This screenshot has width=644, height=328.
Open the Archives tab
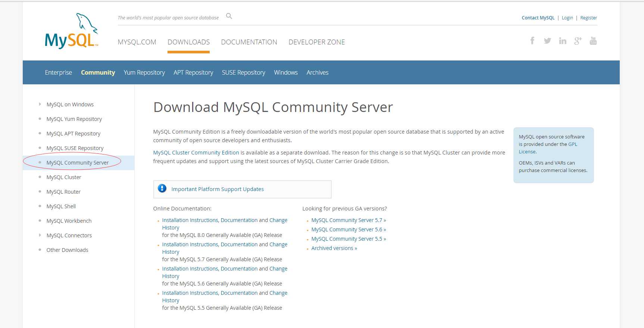click(x=318, y=72)
